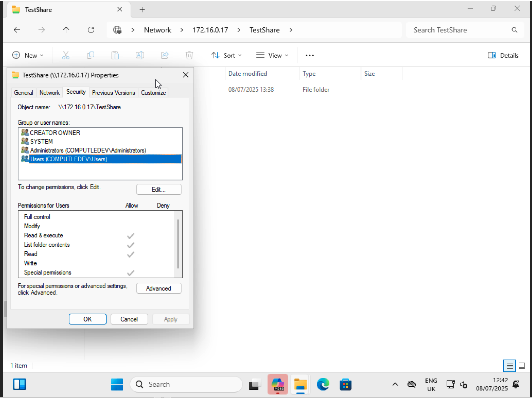This screenshot has width=532, height=398.
Task: Expand the View options dropdown
Action: click(272, 55)
